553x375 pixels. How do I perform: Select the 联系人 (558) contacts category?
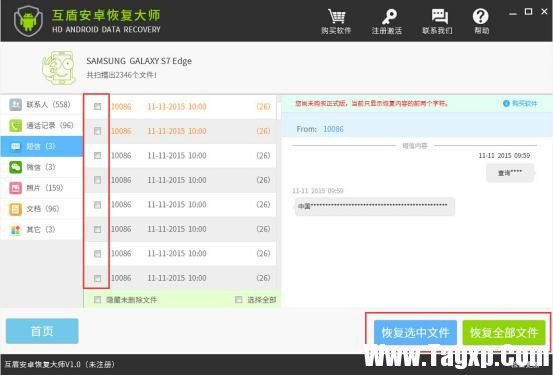[41, 104]
